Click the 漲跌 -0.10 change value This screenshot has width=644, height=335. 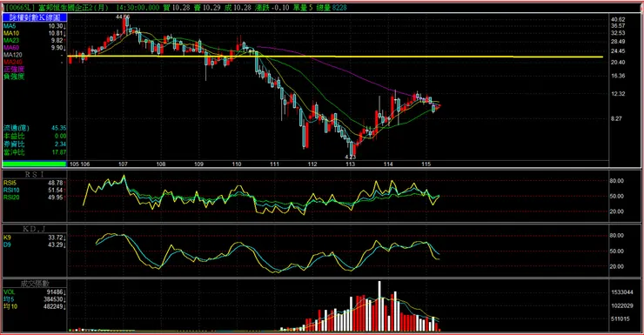272,7
